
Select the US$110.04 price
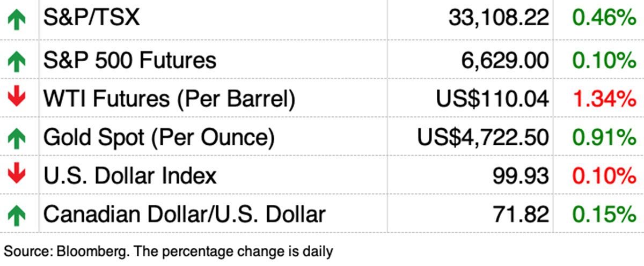[x=493, y=99]
